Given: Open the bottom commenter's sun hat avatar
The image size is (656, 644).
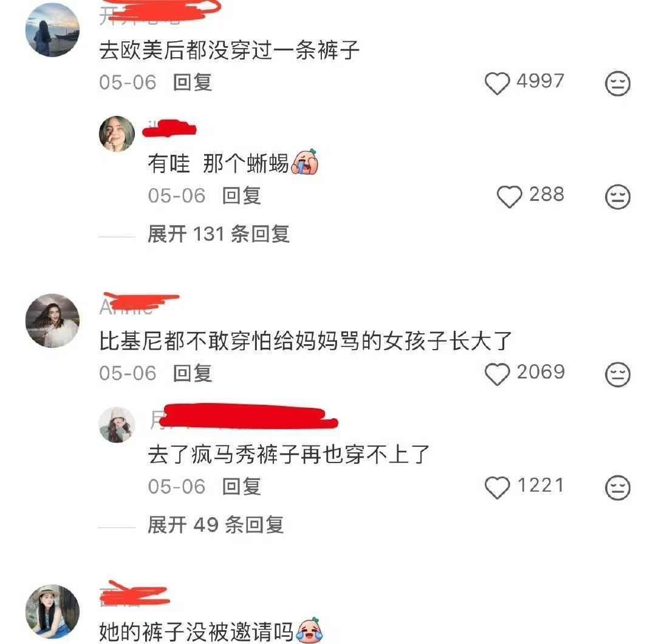Looking at the screenshot, I should [x=52, y=611].
